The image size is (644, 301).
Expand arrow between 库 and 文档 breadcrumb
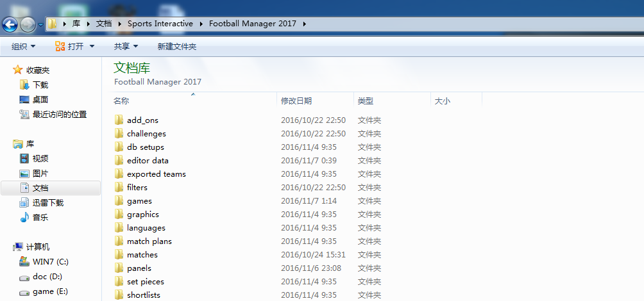click(88, 24)
